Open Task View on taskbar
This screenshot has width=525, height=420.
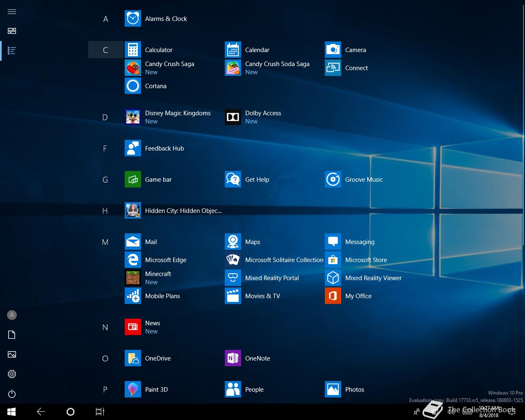100,412
